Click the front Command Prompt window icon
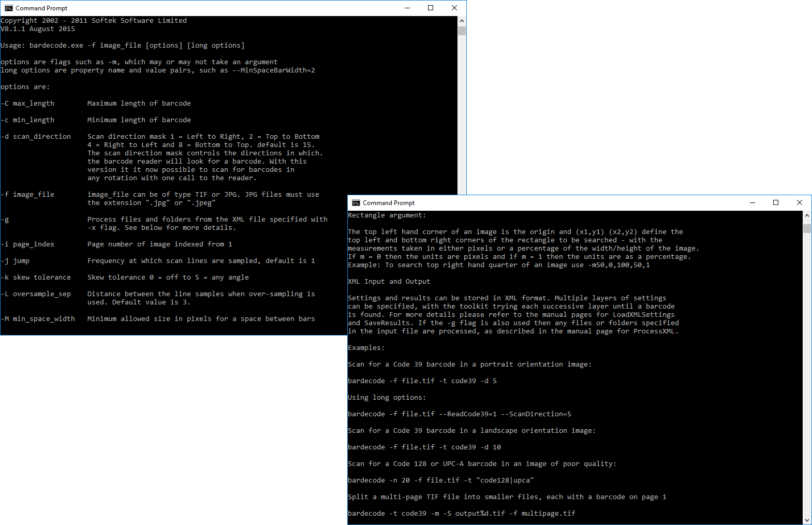 click(x=356, y=202)
